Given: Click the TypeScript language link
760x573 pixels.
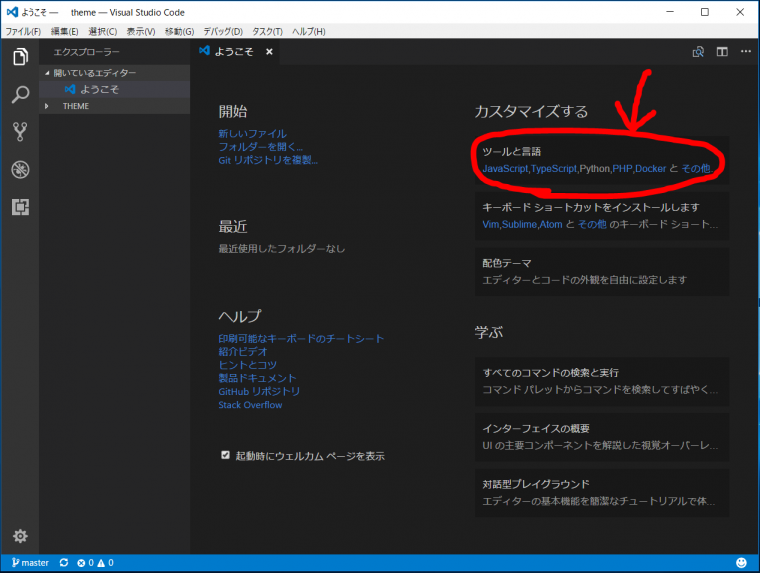Looking at the screenshot, I should (x=554, y=169).
